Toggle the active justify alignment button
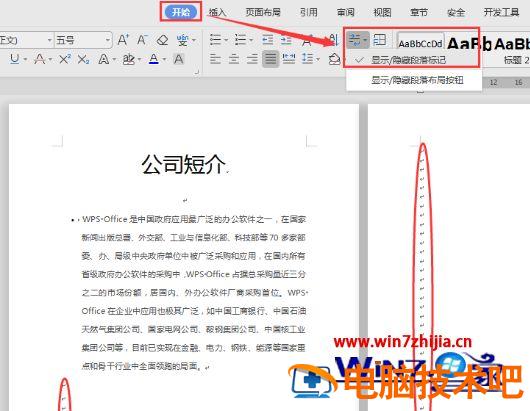530x411 pixels. tap(270, 59)
